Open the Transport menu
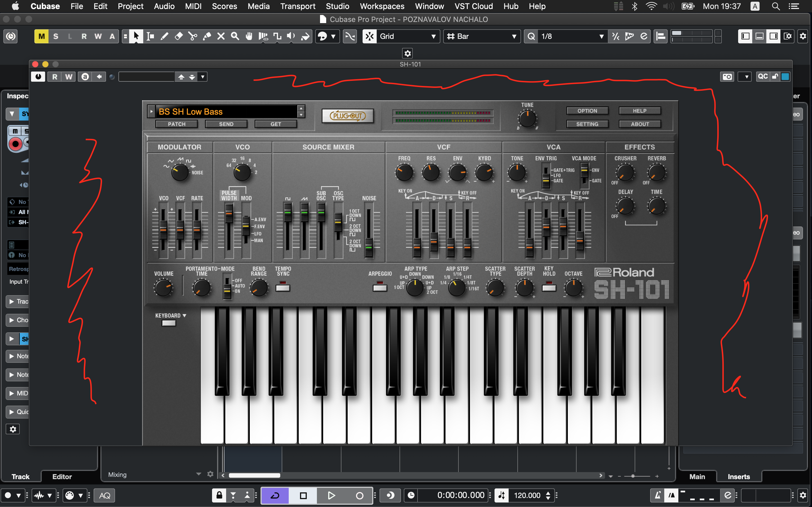Image resolution: width=812 pixels, height=507 pixels. click(x=298, y=6)
